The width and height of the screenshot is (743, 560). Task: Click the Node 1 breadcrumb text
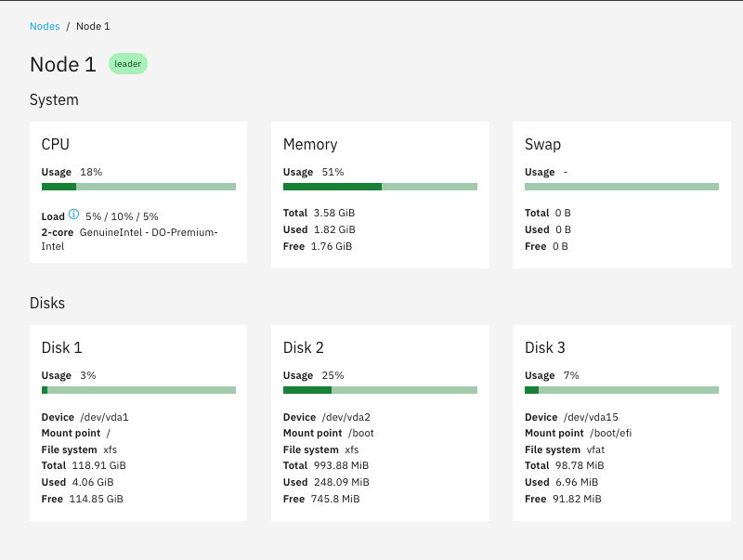coord(93,26)
